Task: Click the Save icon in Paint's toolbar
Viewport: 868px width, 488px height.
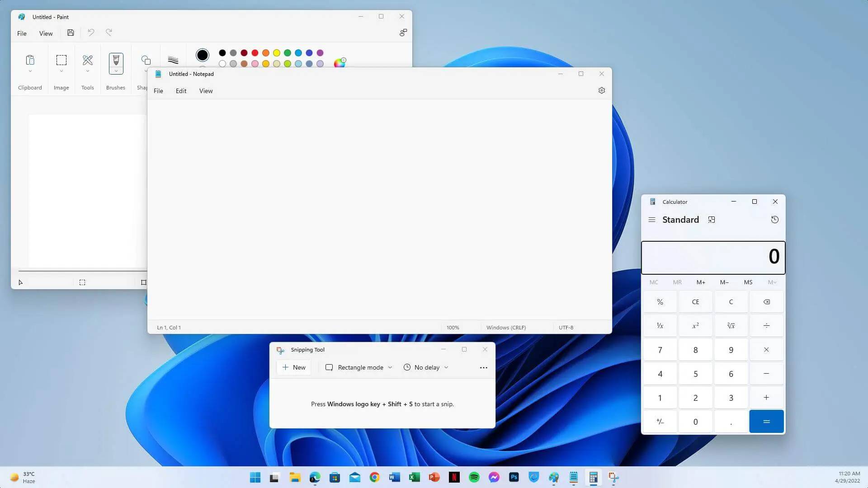Action: click(70, 33)
